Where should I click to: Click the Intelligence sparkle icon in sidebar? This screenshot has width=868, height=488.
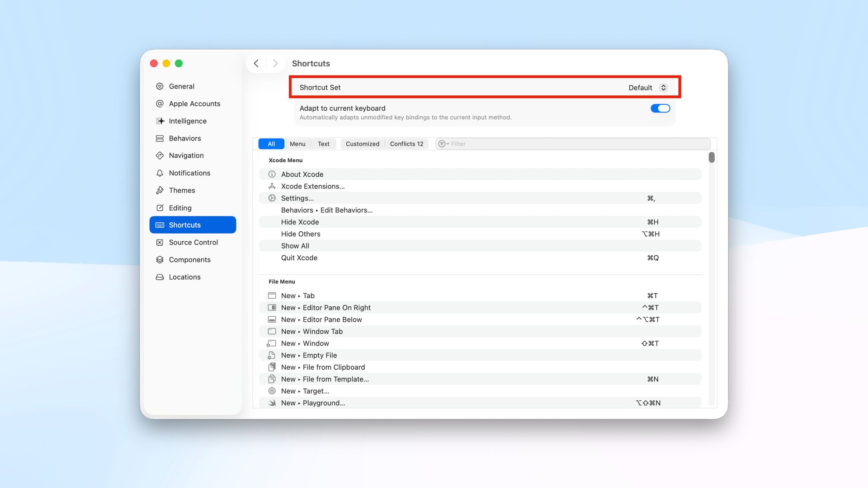click(x=160, y=121)
